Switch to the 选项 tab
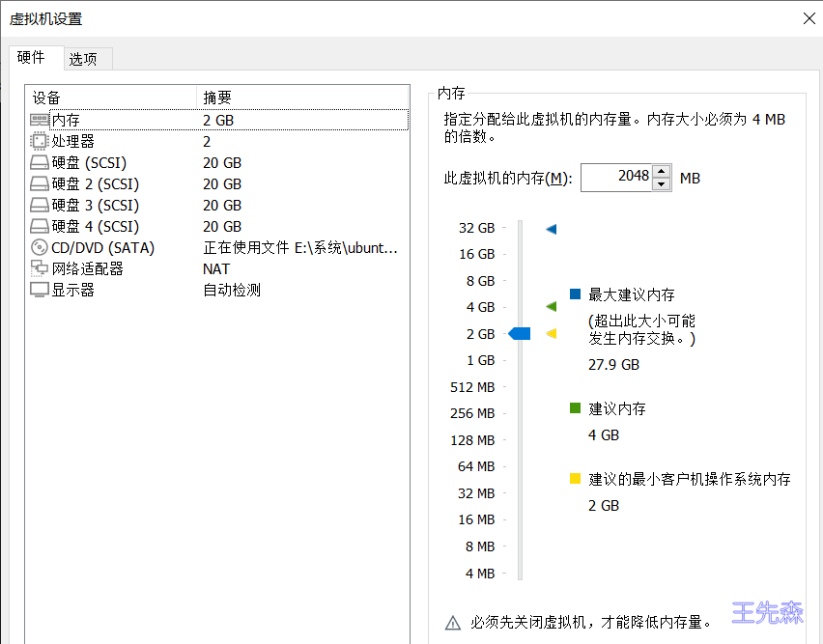Viewport: 823px width, 644px height. 83,59
